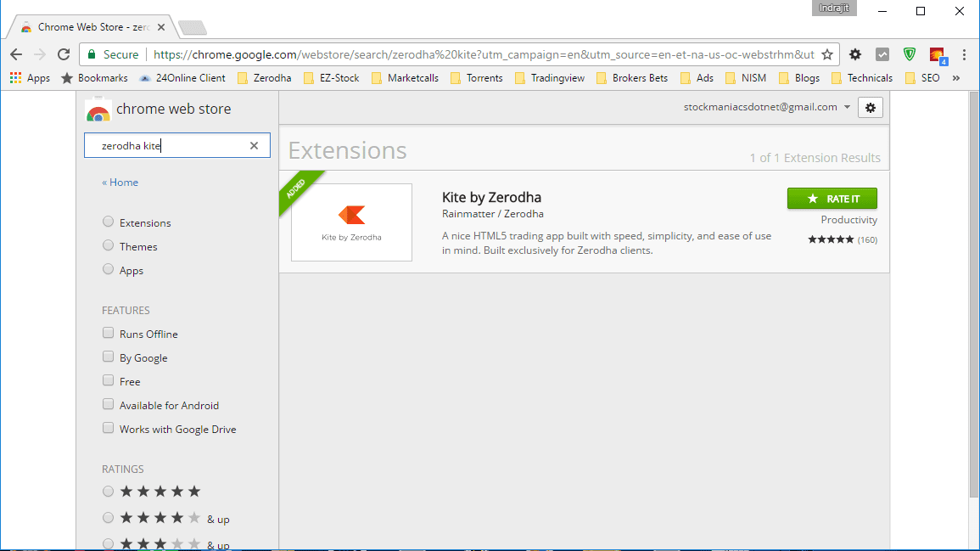Enable the Runs Offline filter

(108, 332)
